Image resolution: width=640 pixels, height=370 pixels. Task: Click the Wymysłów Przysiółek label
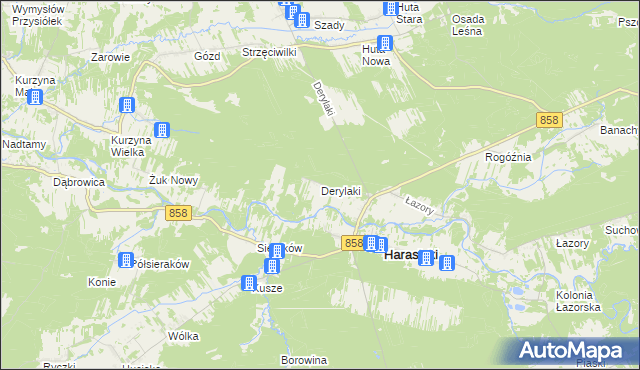38,15
